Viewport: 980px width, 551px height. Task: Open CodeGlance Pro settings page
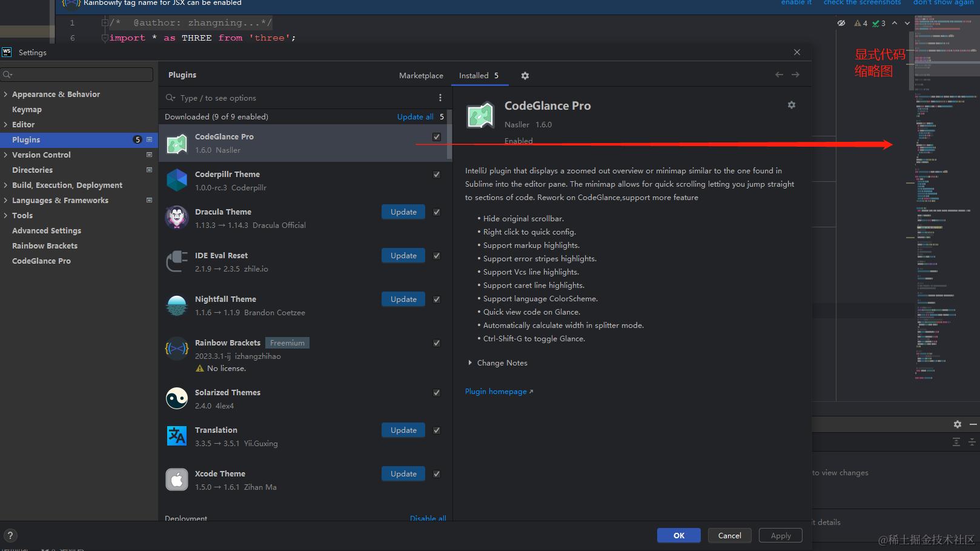(x=41, y=261)
